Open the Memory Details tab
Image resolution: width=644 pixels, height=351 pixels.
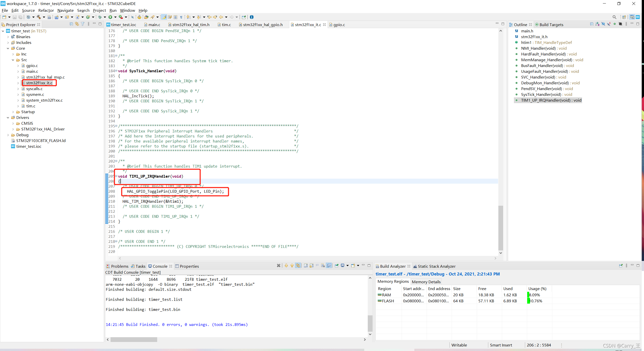426,282
